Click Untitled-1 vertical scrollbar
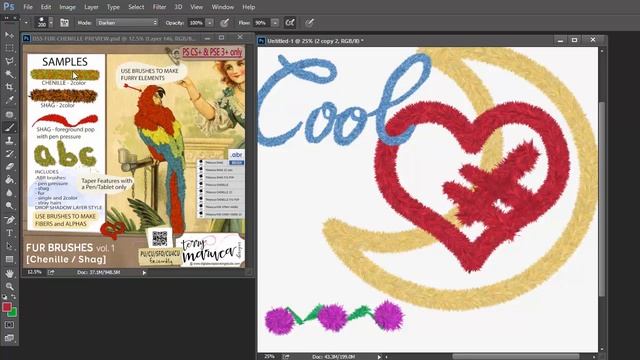Image resolution: width=640 pixels, height=360 pixels. [602, 200]
